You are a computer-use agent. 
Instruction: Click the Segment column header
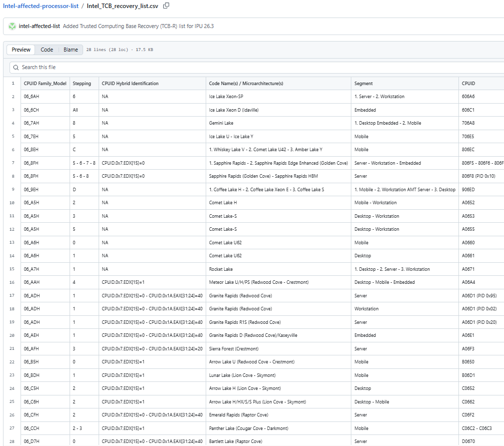tap(405, 83)
